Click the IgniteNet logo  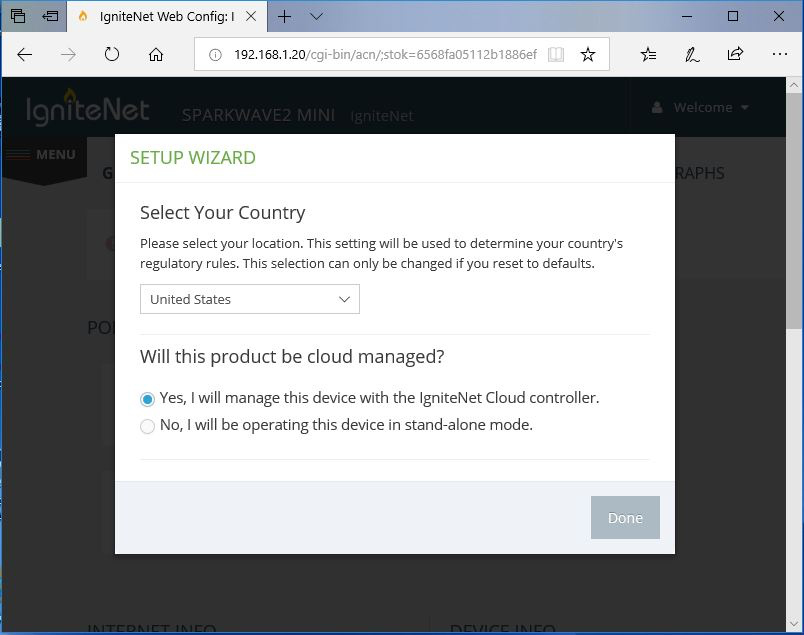pyautogui.click(x=88, y=107)
